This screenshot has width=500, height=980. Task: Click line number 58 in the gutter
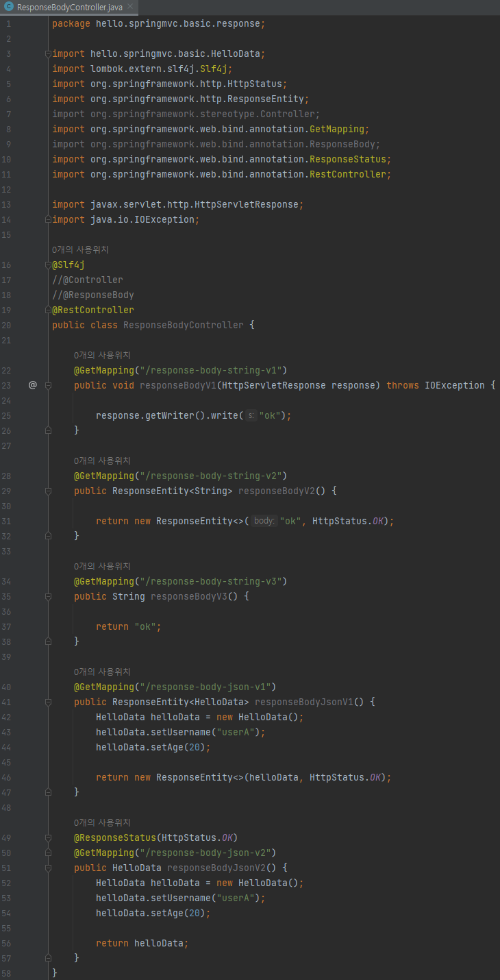(7, 973)
